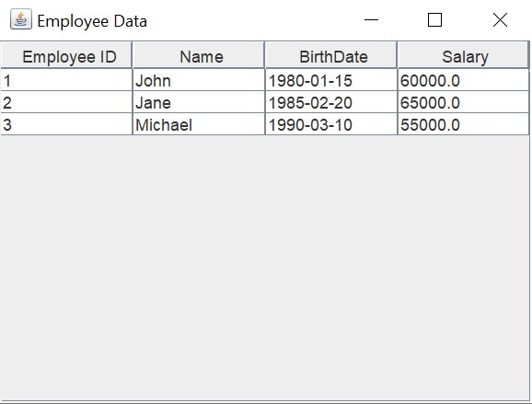Click the Employee Data title bar text
The height and width of the screenshot is (404, 532).
tap(92, 21)
